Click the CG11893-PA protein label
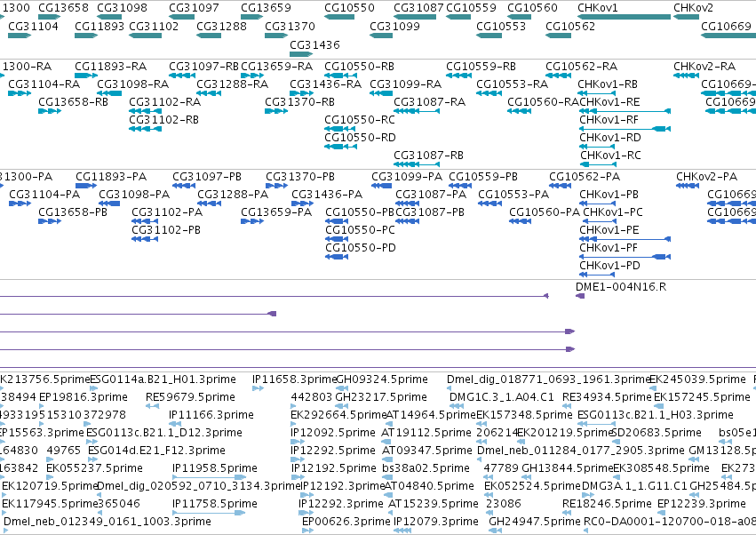The image size is (756, 535). [x=111, y=177]
